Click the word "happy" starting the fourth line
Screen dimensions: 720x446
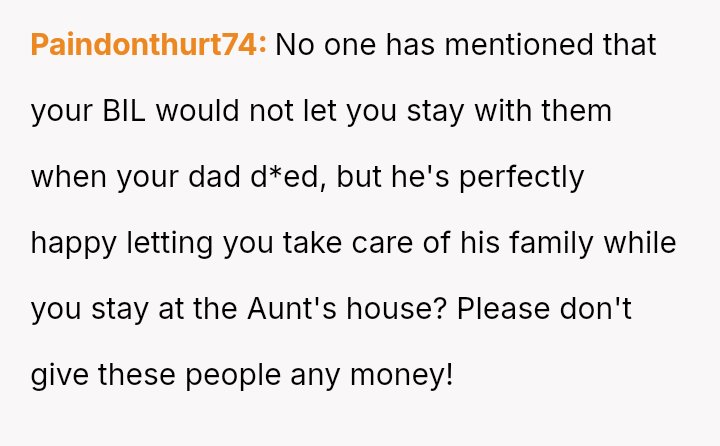(x=73, y=243)
